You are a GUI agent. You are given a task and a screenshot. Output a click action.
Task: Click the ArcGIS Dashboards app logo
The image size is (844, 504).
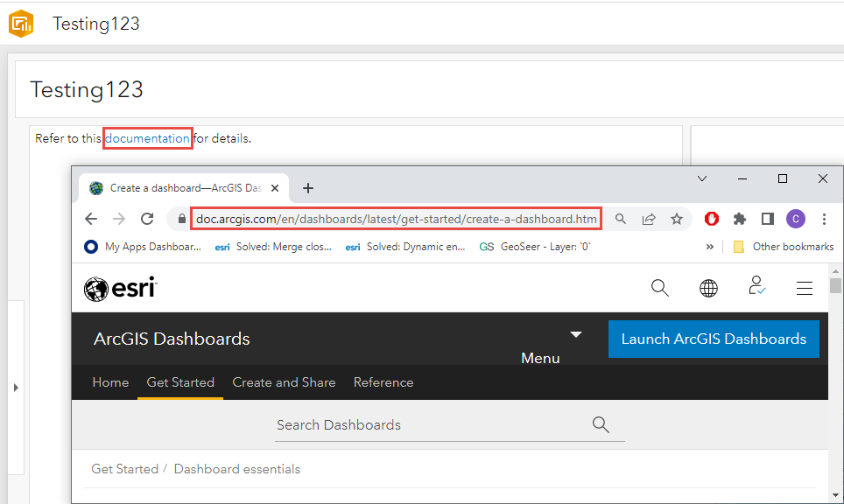pos(21,24)
